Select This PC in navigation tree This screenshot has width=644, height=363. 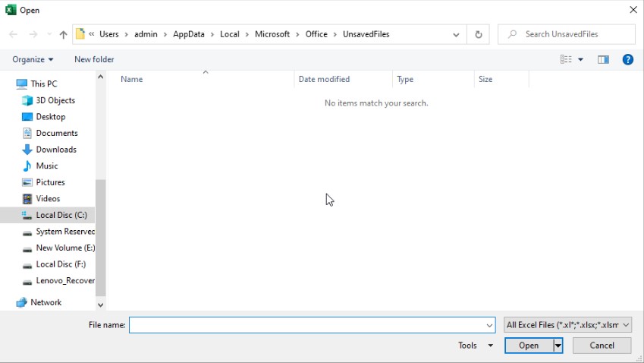click(x=43, y=84)
